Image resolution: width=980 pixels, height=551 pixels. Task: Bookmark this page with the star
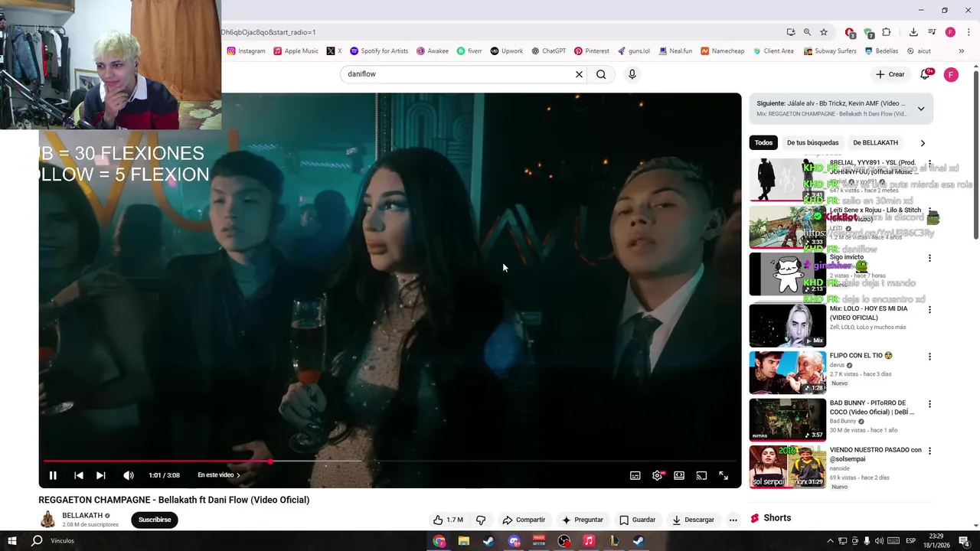point(824,32)
